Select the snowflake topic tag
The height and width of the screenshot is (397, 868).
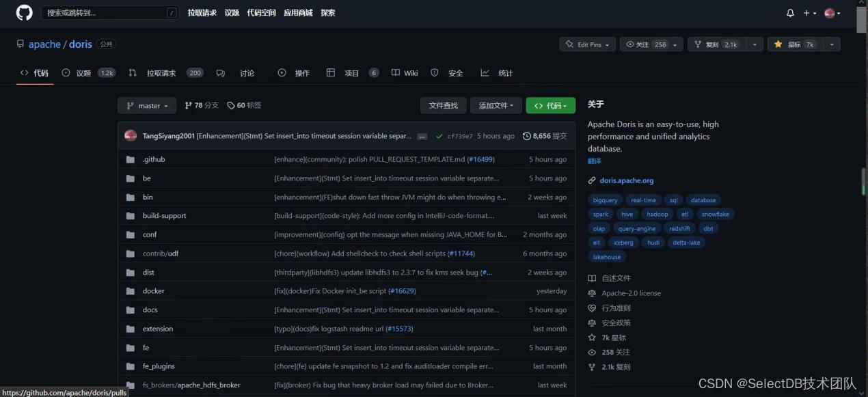(716, 215)
